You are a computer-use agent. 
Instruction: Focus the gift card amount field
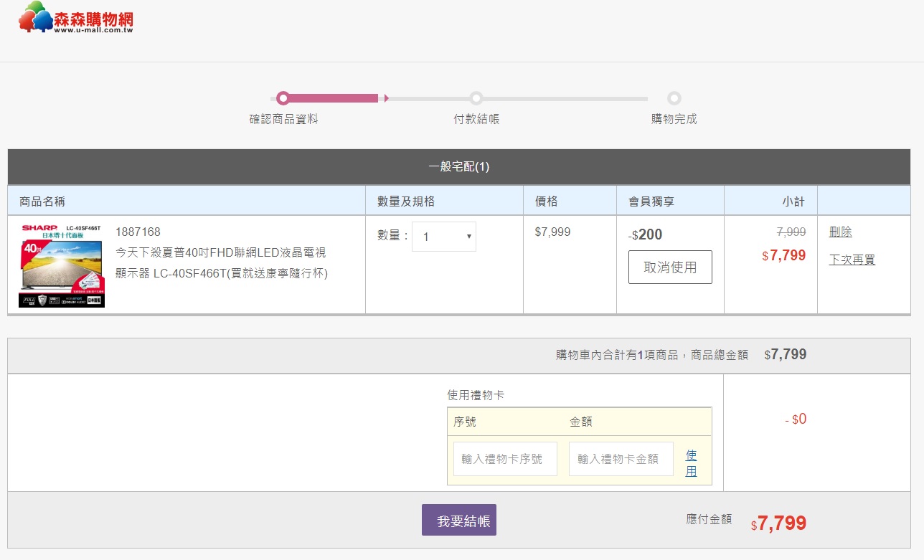click(x=621, y=459)
